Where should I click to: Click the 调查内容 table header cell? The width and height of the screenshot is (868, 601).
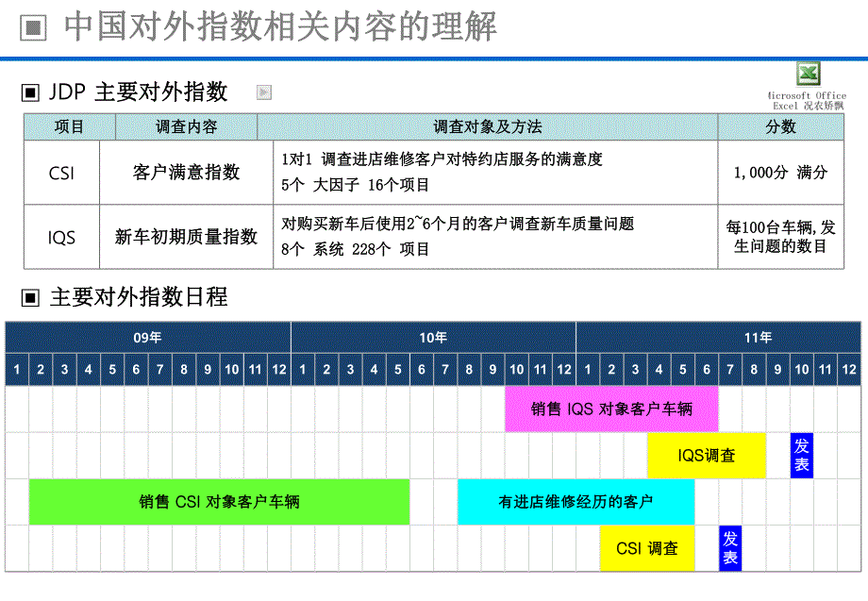coord(185,126)
